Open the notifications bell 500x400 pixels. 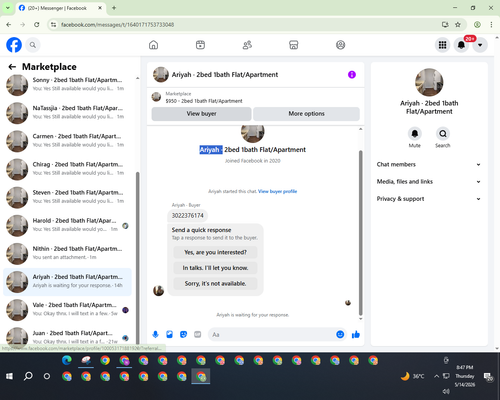[x=461, y=45]
